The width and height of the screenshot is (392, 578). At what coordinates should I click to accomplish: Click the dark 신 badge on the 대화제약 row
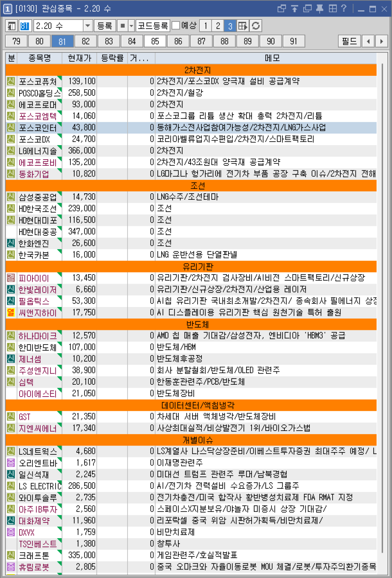tap(11, 521)
